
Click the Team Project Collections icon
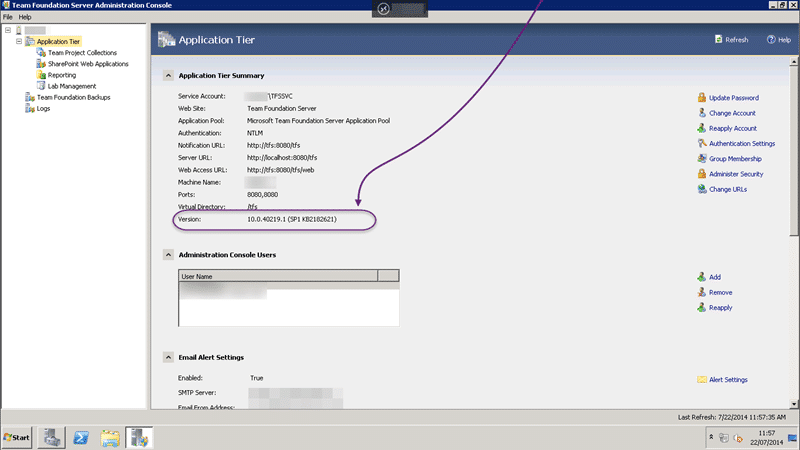pos(41,53)
